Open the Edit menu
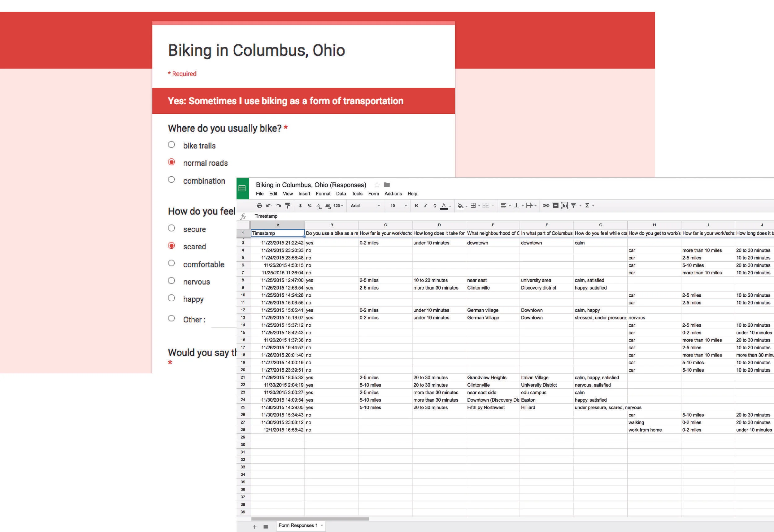Screen dimensions: 774x532 (x=273, y=194)
